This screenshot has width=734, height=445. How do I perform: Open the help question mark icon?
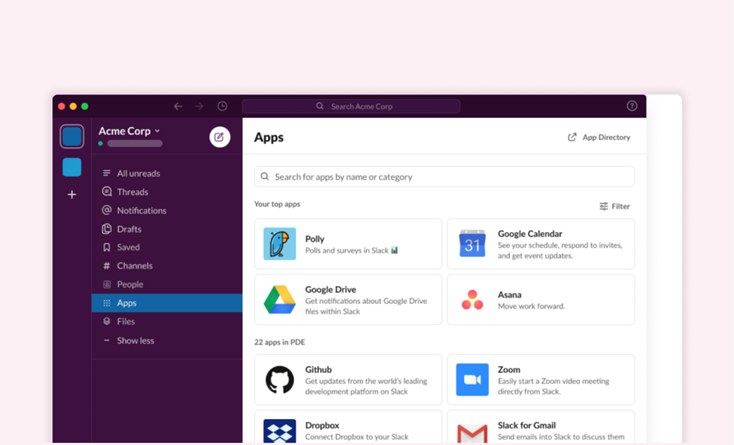631,106
